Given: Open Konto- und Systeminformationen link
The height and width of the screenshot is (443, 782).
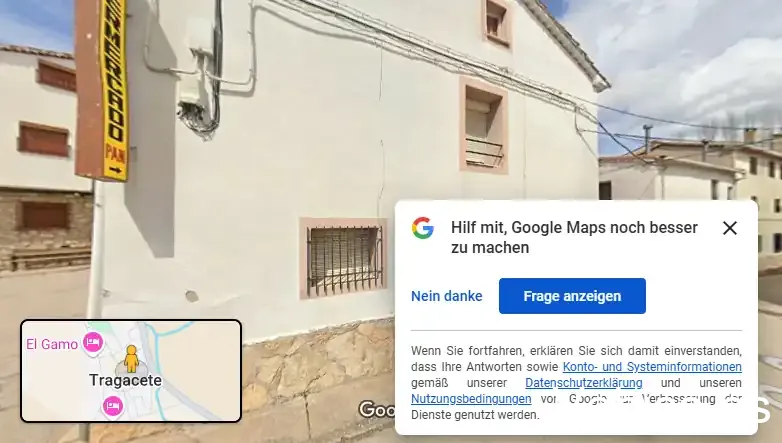Looking at the screenshot, I should point(652,367).
